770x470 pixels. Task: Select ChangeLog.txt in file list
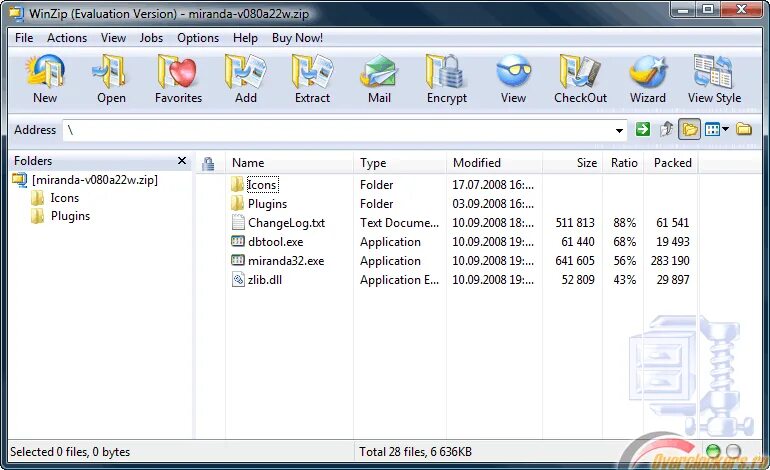(286, 223)
